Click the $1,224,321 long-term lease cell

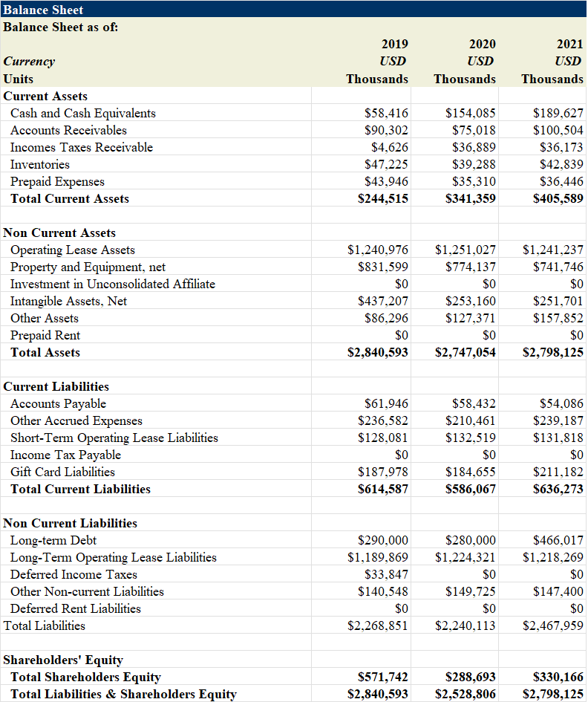[x=465, y=557]
